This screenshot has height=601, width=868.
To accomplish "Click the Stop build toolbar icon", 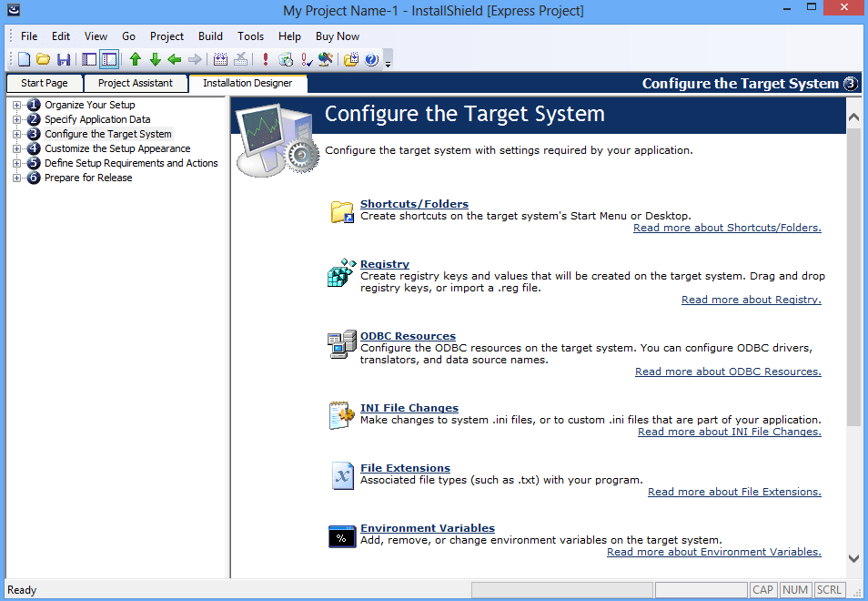I will pos(241,59).
